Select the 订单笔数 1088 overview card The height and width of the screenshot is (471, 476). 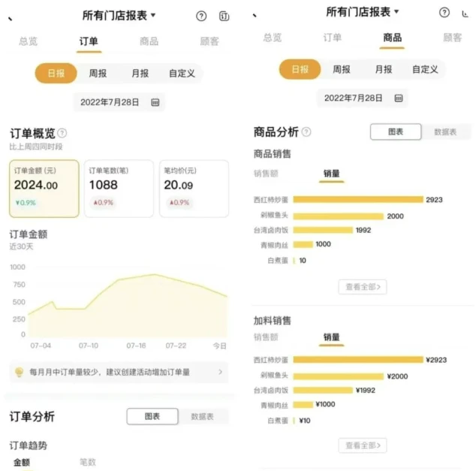pos(118,188)
